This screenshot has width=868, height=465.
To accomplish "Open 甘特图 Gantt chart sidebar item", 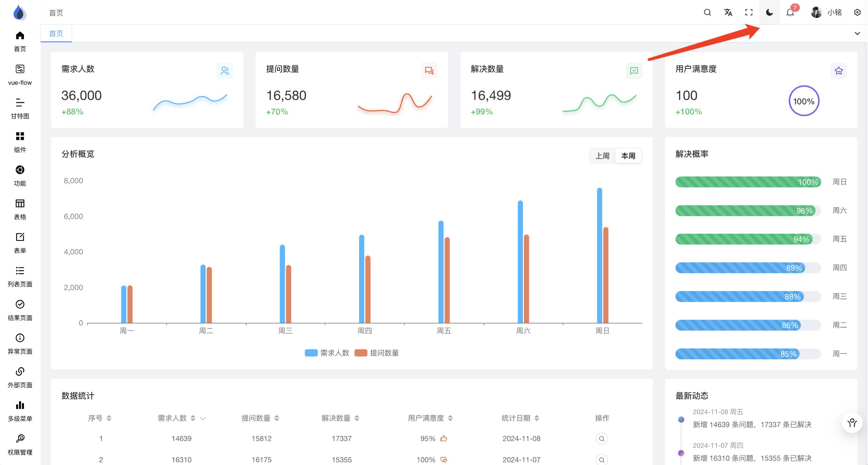I will pyautogui.click(x=20, y=108).
